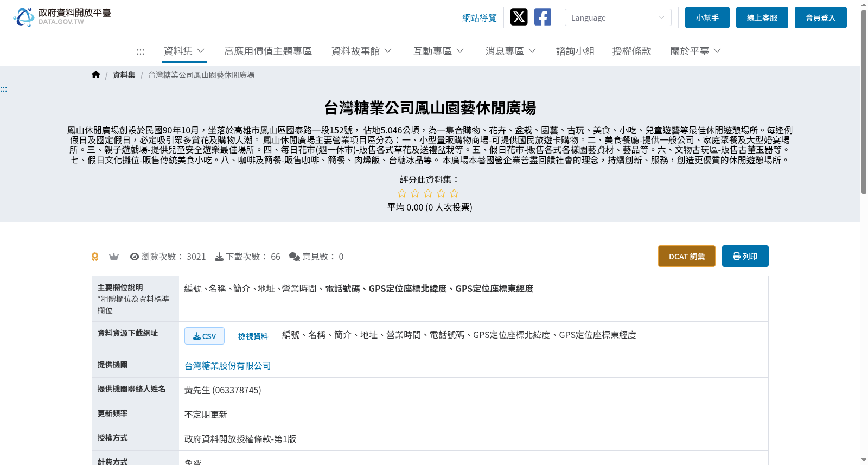Click the 網站導覽 link
Image resolution: width=868 pixels, height=465 pixels.
480,18
